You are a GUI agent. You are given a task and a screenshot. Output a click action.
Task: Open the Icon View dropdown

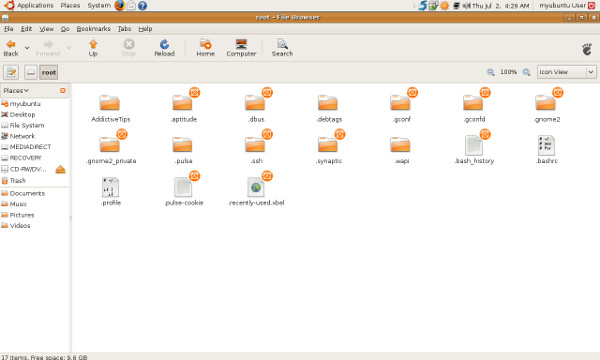pyautogui.click(x=567, y=72)
